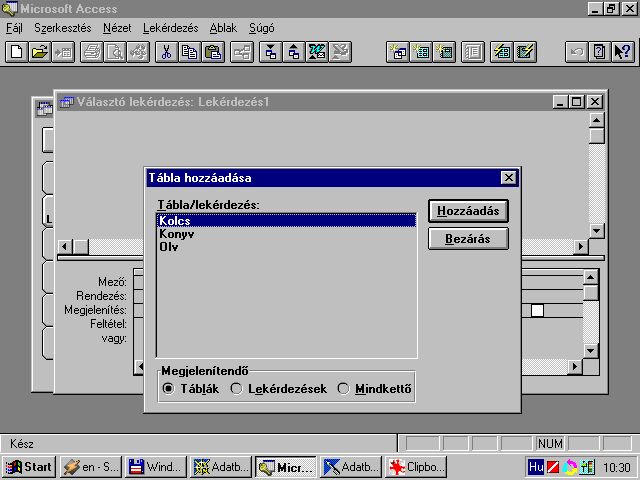This screenshot has height=480, width=640.
Task: Select Olv in the table list
Action: (287, 247)
